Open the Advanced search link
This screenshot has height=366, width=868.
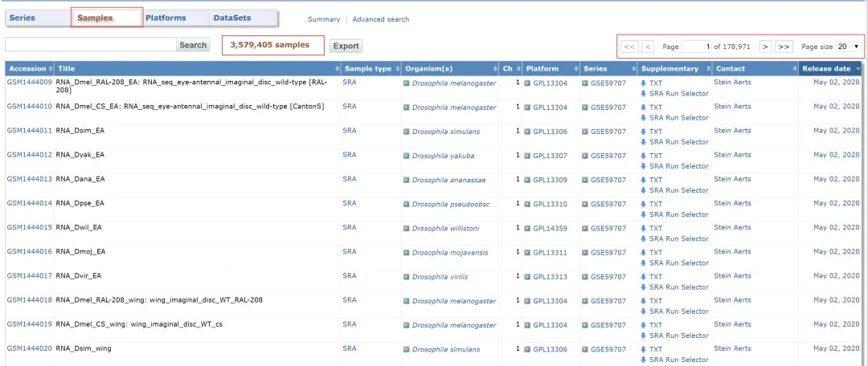click(380, 19)
